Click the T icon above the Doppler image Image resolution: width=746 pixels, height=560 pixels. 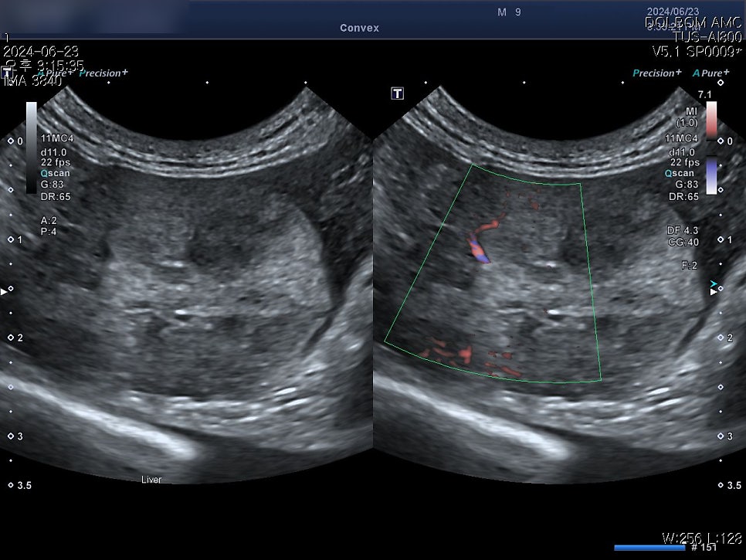(397, 93)
